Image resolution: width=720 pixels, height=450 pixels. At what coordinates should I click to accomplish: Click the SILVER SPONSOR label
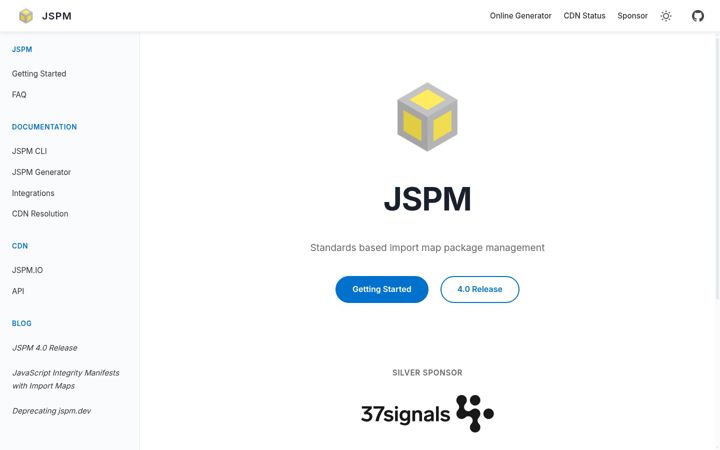(427, 372)
